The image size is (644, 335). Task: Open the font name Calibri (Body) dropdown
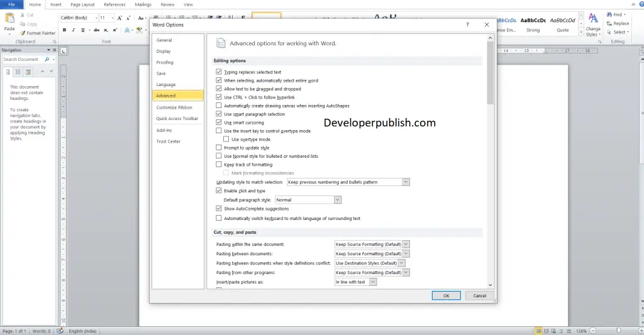[x=96, y=18]
